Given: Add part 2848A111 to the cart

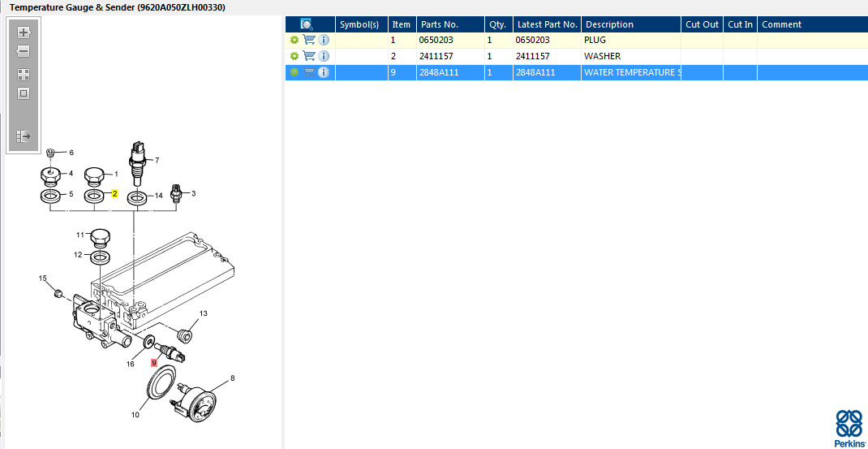Looking at the screenshot, I should click(309, 72).
